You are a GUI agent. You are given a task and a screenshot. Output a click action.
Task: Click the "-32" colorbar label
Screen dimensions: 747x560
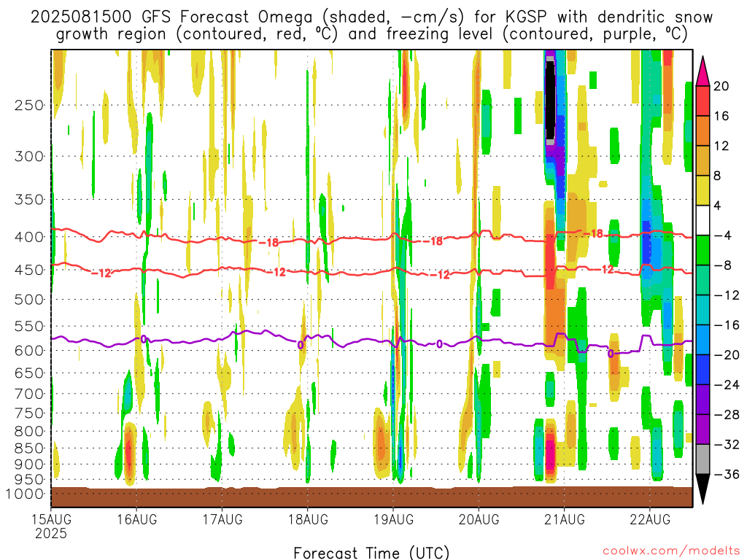(x=727, y=444)
